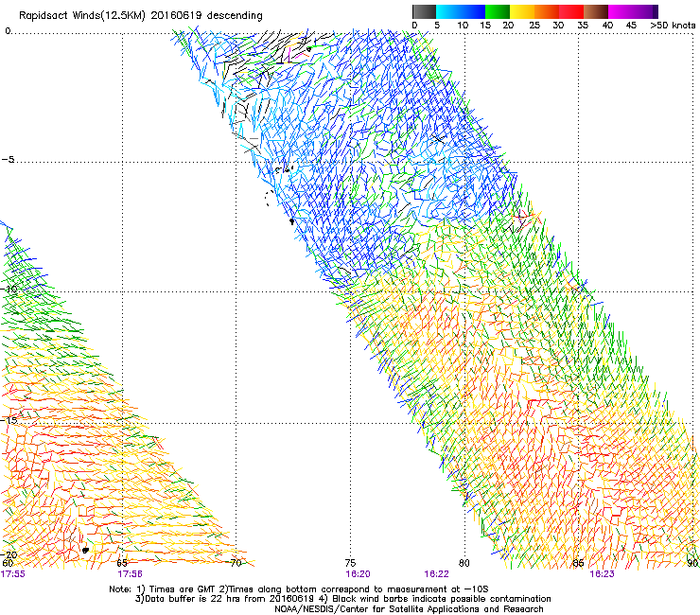The height and width of the screenshot is (615, 700).
Task: Click the red 30-35 knots legend color
Action: (571, 11)
